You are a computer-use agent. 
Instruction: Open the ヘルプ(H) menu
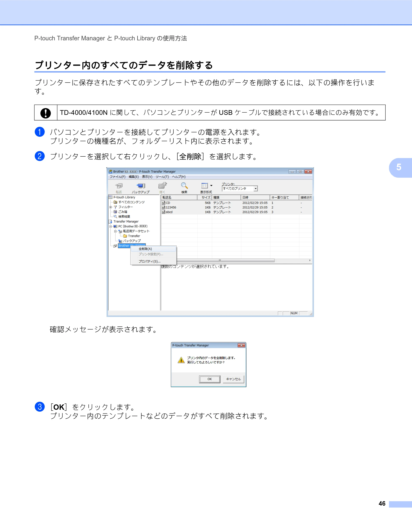coord(179,177)
